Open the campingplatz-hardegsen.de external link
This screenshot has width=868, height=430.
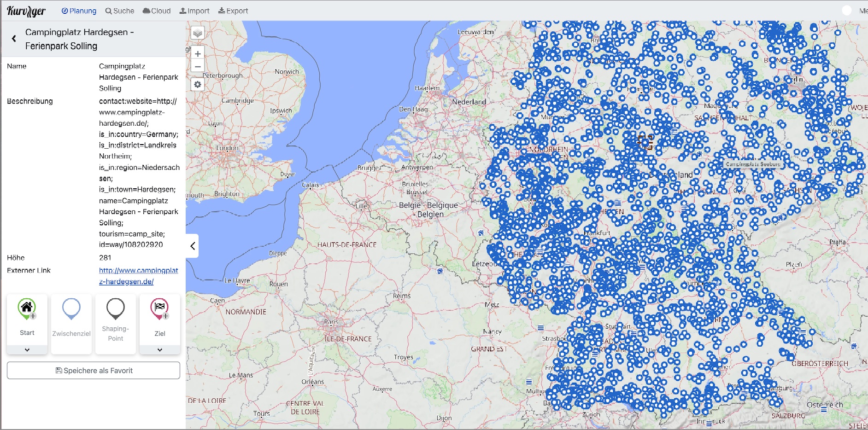pos(138,276)
